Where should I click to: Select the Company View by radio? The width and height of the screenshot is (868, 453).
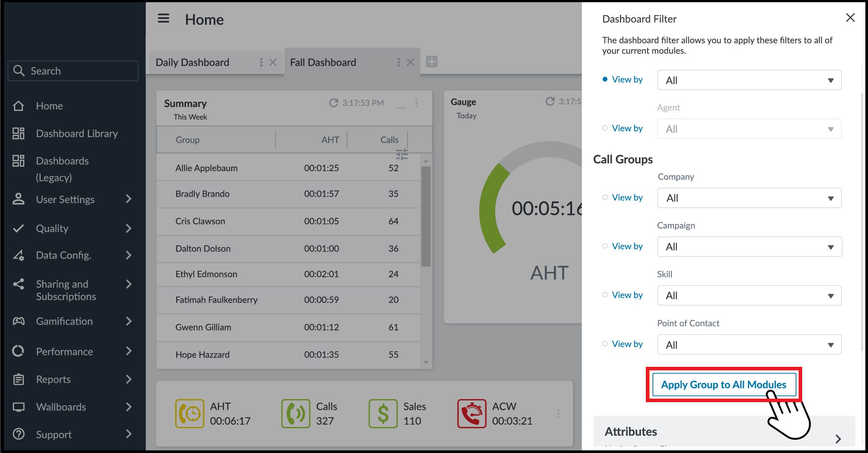click(605, 198)
